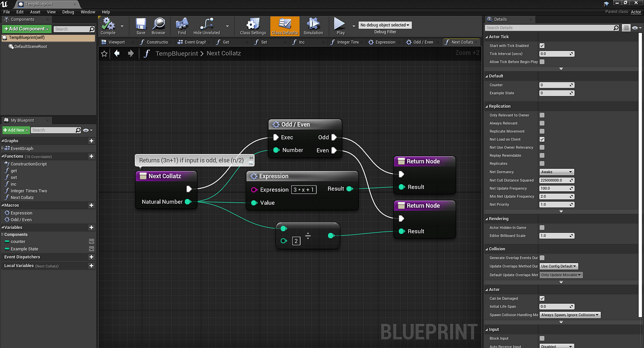Add new event dispatcher with plus icon

pyautogui.click(x=92, y=257)
